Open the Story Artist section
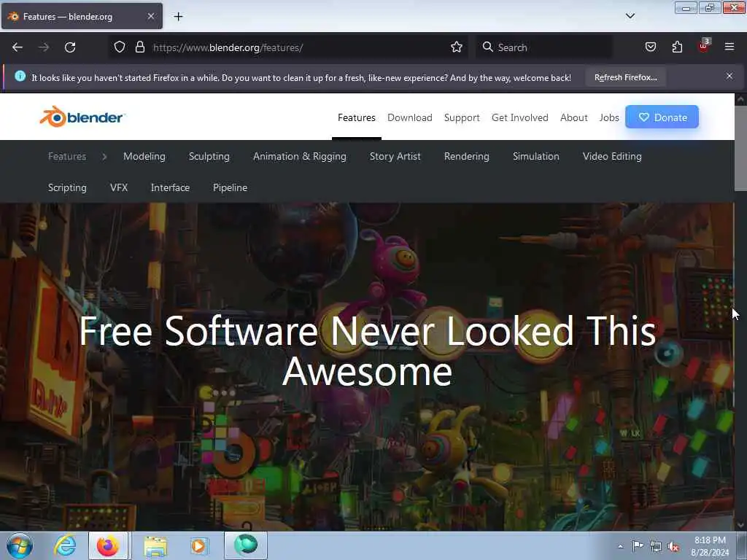747x560 pixels. point(395,156)
